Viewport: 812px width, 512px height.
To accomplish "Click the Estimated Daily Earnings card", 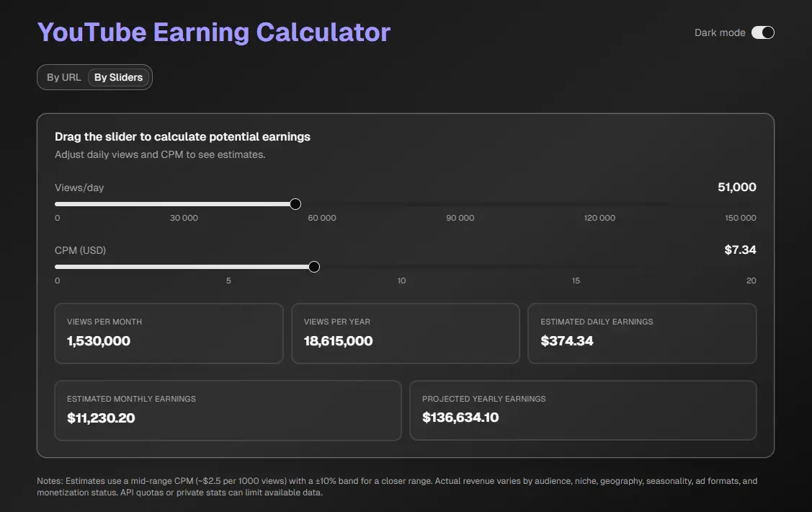I will point(642,333).
